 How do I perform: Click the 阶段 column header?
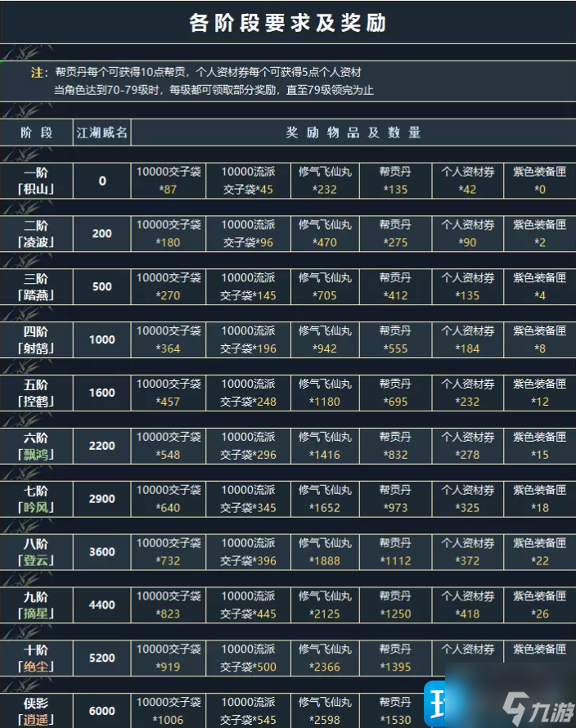point(36,133)
